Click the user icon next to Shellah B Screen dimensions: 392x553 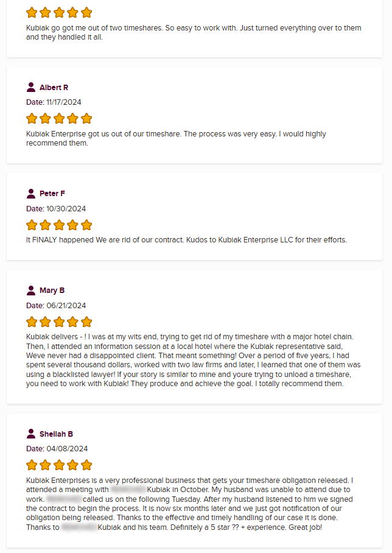click(x=31, y=434)
